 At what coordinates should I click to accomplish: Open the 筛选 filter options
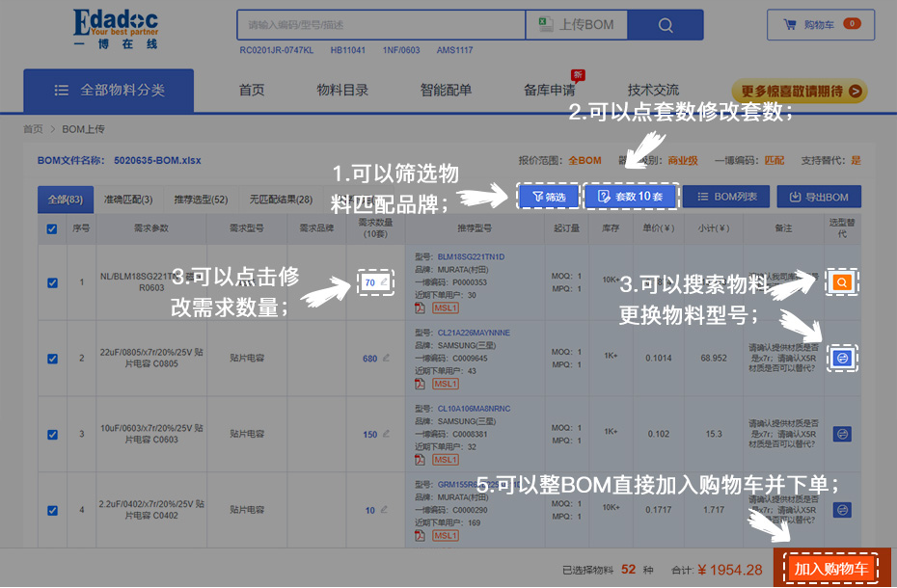point(549,197)
